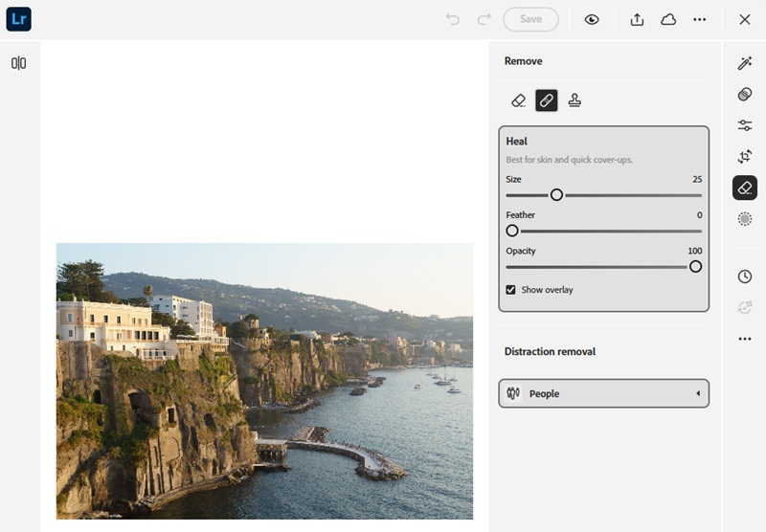
Task: Open the Crop and rotate tool
Action: 745,156
